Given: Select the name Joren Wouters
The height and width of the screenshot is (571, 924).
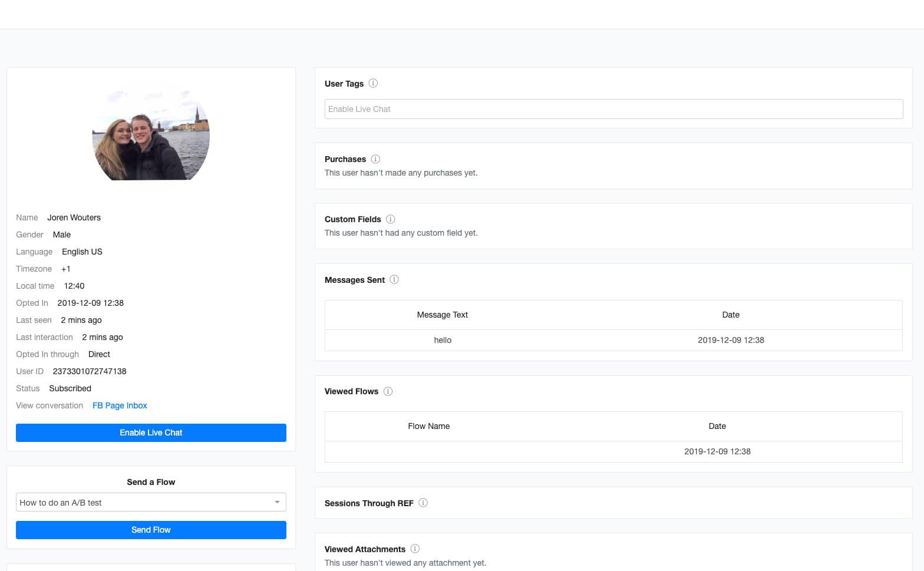Looking at the screenshot, I should pos(74,217).
